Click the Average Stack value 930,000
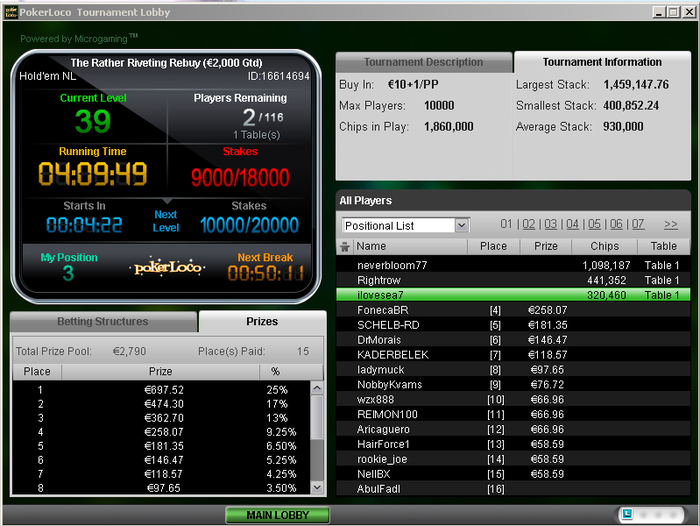Screen dimensions: 700x526 pos(623,126)
